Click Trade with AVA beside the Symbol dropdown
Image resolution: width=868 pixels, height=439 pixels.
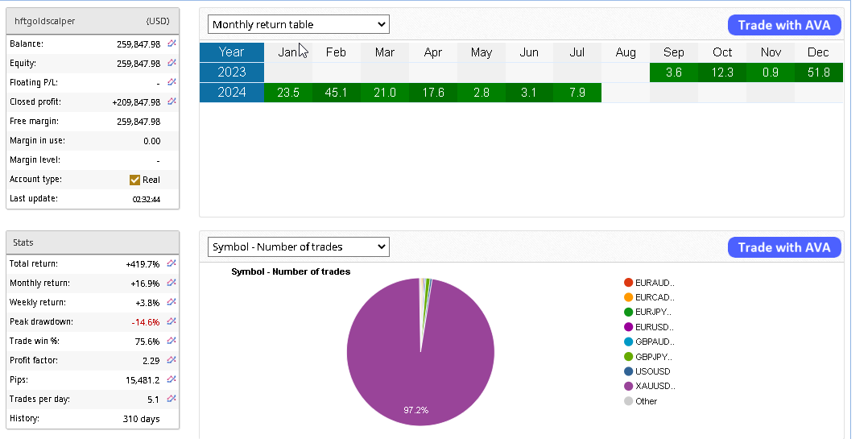(783, 247)
